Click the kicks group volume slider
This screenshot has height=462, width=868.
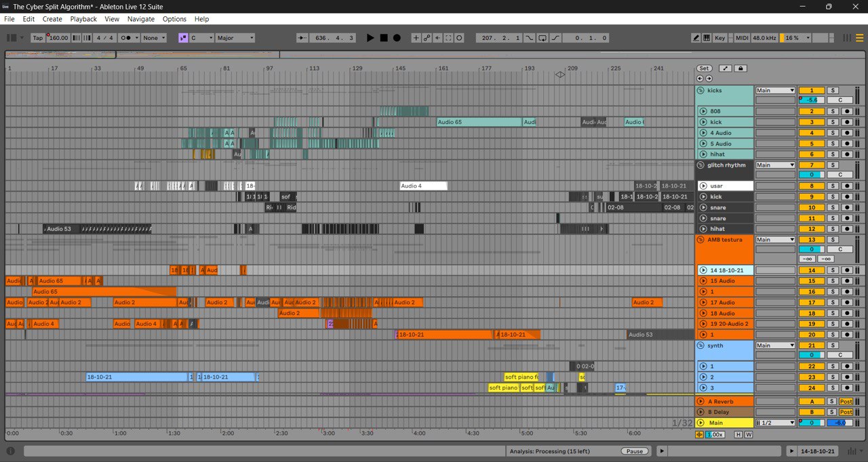[811, 100]
